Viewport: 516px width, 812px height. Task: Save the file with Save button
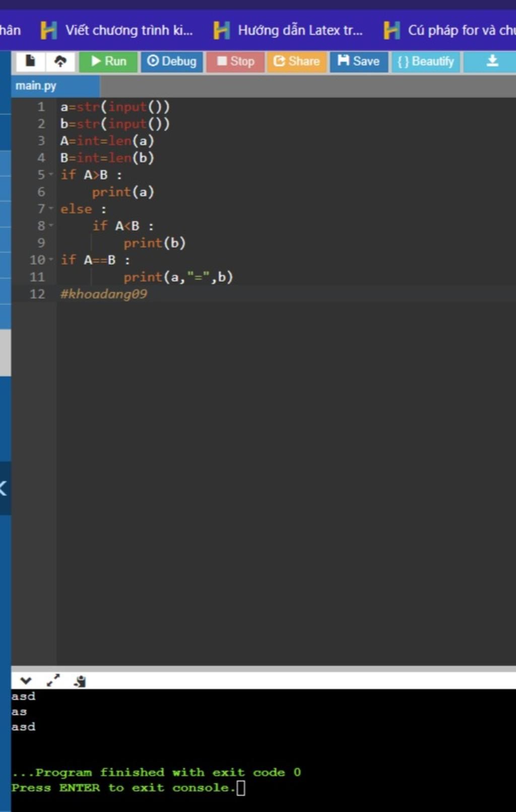(x=359, y=61)
